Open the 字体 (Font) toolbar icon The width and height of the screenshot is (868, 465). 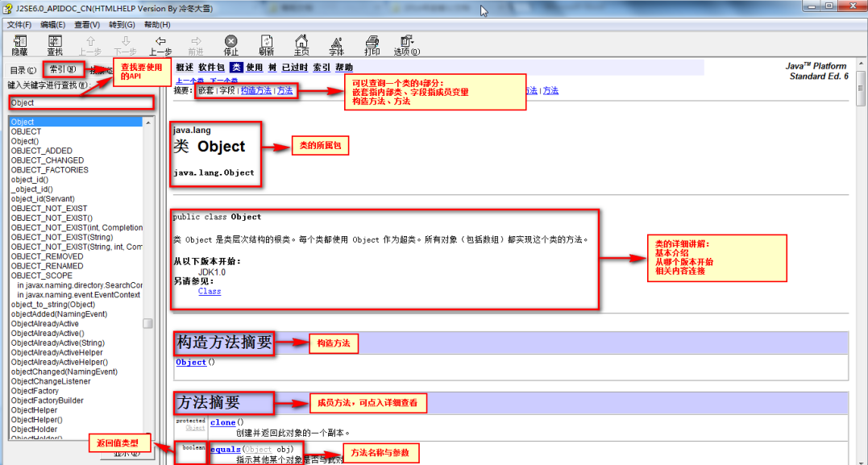(336, 42)
